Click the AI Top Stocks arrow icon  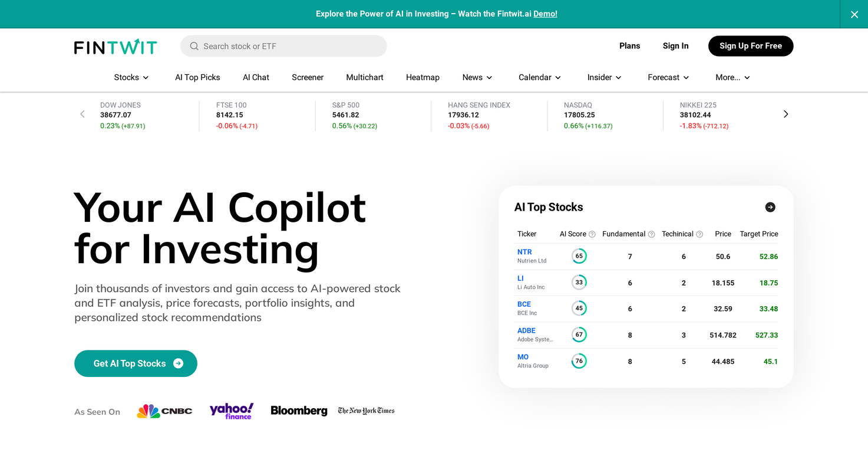click(x=770, y=207)
